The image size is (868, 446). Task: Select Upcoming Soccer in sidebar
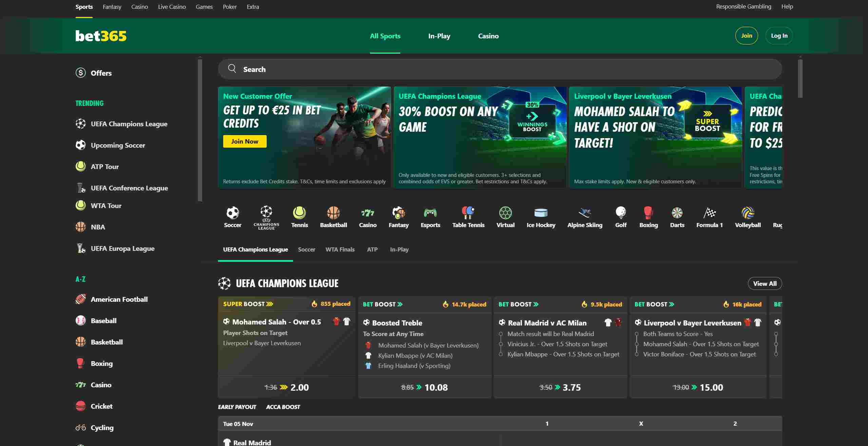point(110,145)
